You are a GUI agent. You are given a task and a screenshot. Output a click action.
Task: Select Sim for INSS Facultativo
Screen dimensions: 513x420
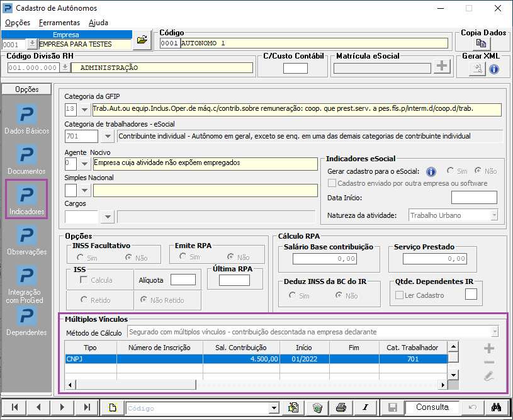pyautogui.click(x=80, y=257)
